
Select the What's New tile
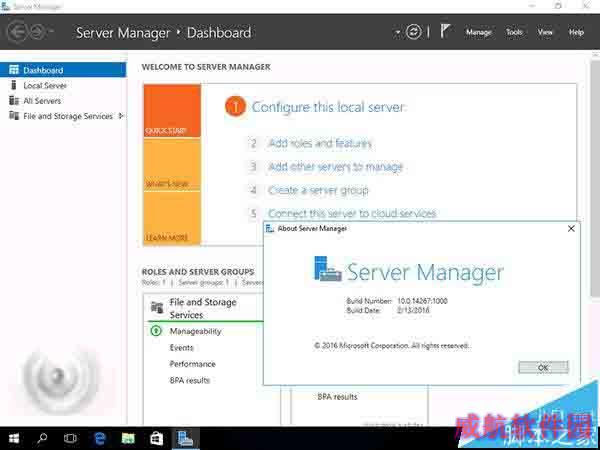172,165
